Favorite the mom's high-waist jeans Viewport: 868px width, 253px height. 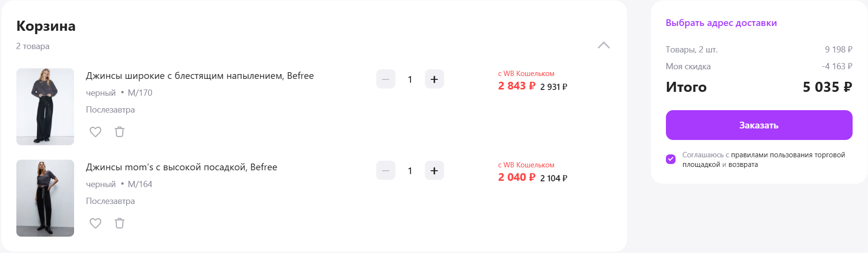click(95, 223)
